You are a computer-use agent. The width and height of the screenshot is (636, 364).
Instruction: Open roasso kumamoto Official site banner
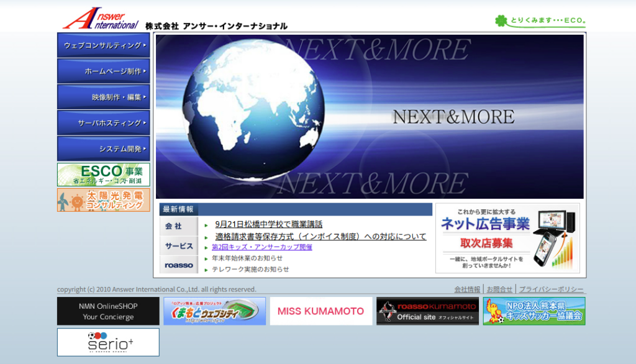[x=427, y=311]
